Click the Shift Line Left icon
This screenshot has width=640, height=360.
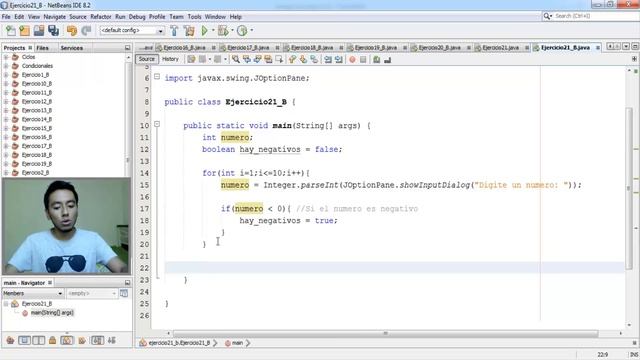328,60
